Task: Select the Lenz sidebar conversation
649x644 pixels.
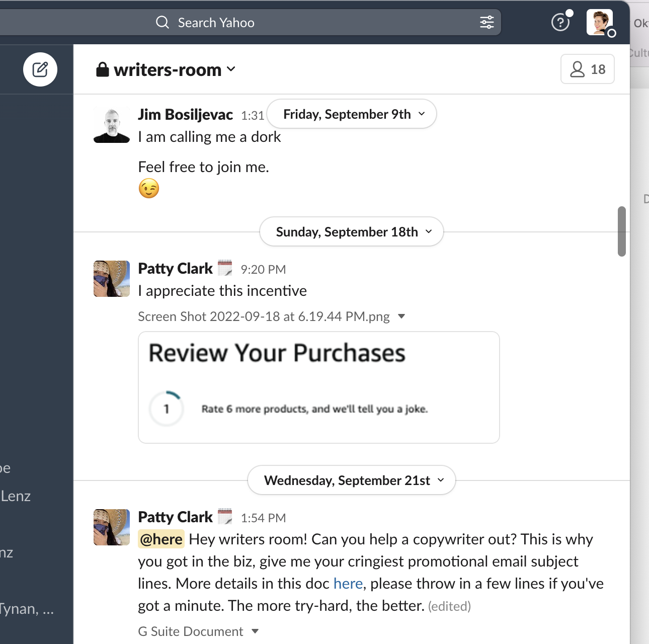Action: pyautogui.click(x=16, y=496)
